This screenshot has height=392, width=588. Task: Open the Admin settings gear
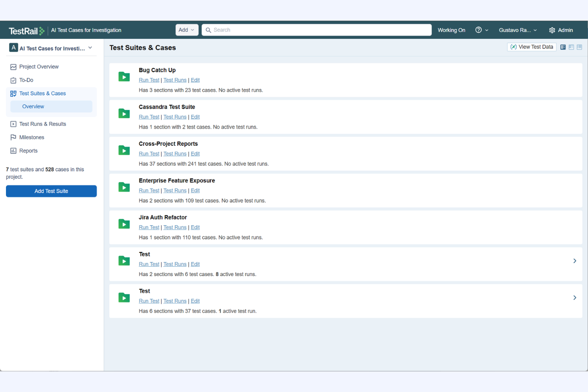pyautogui.click(x=552, y=30)
